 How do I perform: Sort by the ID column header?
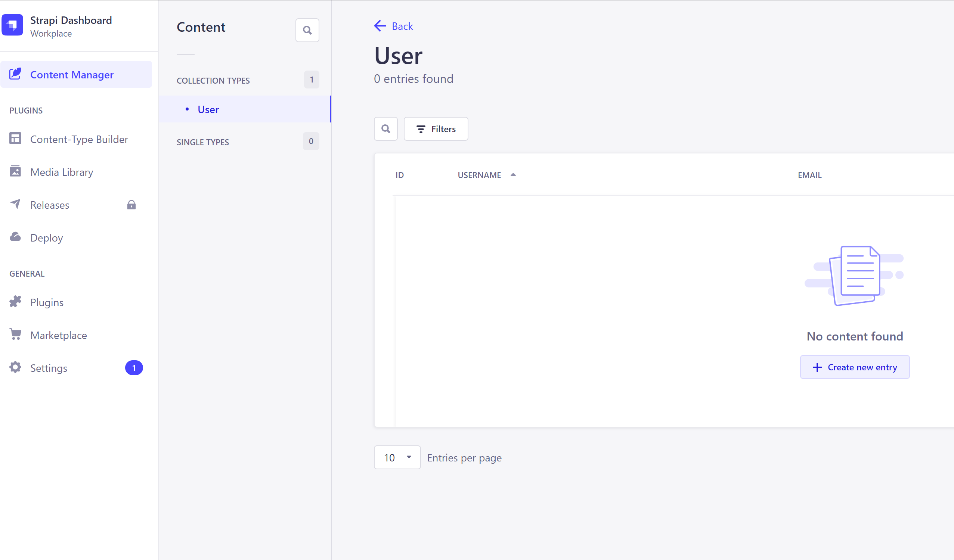tap(400, 175)
